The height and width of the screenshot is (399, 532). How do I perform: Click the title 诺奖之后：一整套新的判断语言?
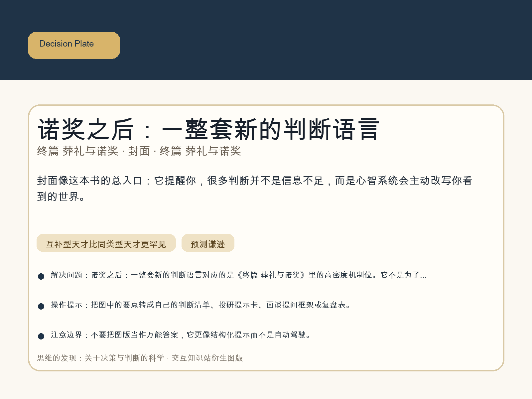click(208, 129)
